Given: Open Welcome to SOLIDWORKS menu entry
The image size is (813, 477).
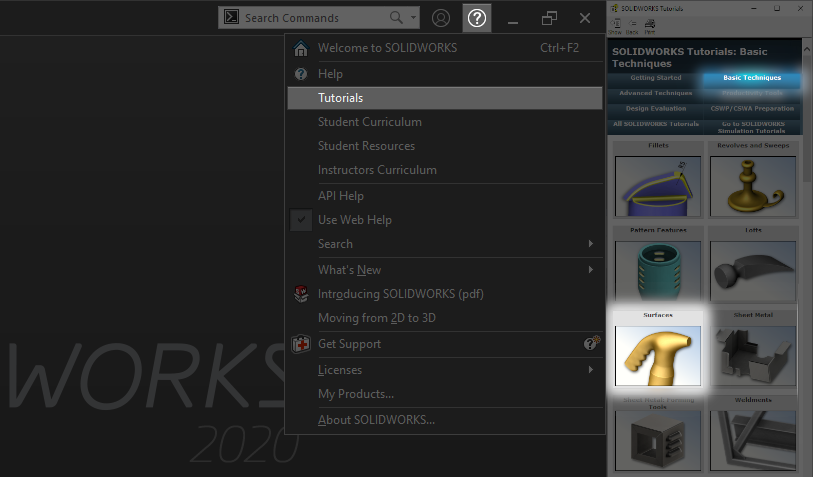Looking at the screenshot, I should click(x=445, y=48).
